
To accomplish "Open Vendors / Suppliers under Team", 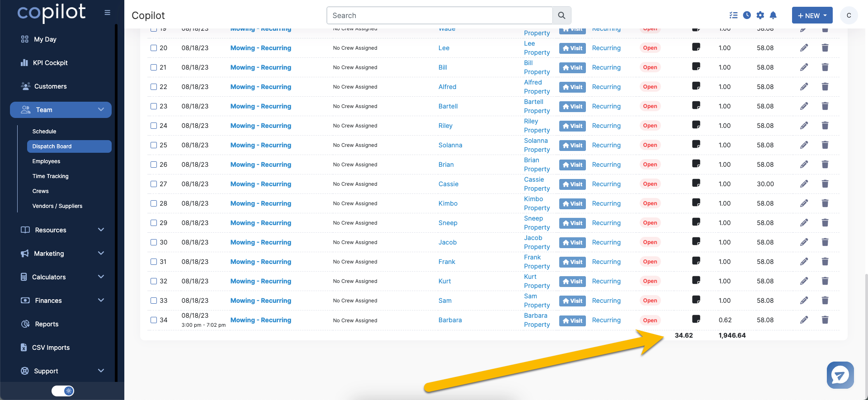I will (x=57, y=206).
